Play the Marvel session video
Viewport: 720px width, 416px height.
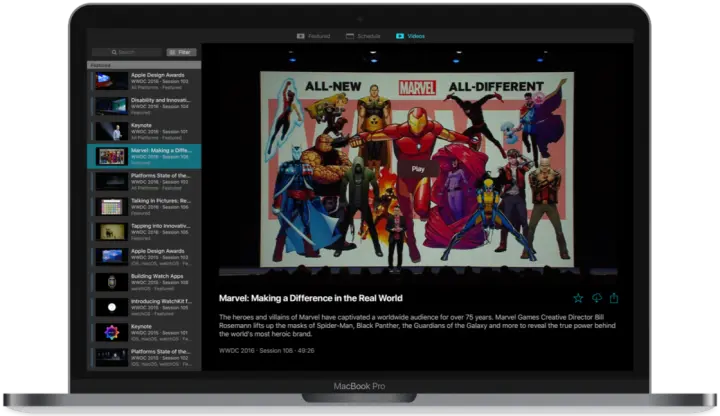pyautogui.click(x=418, y=169)
